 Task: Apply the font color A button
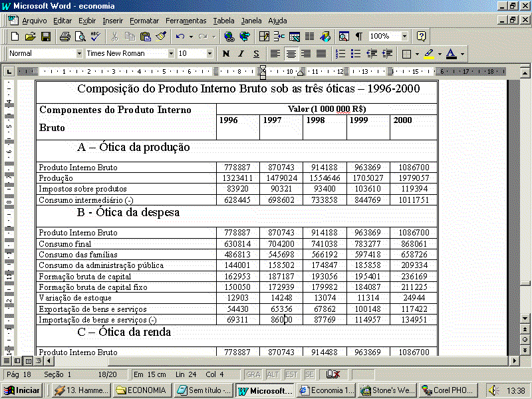[x=452, y=54]
